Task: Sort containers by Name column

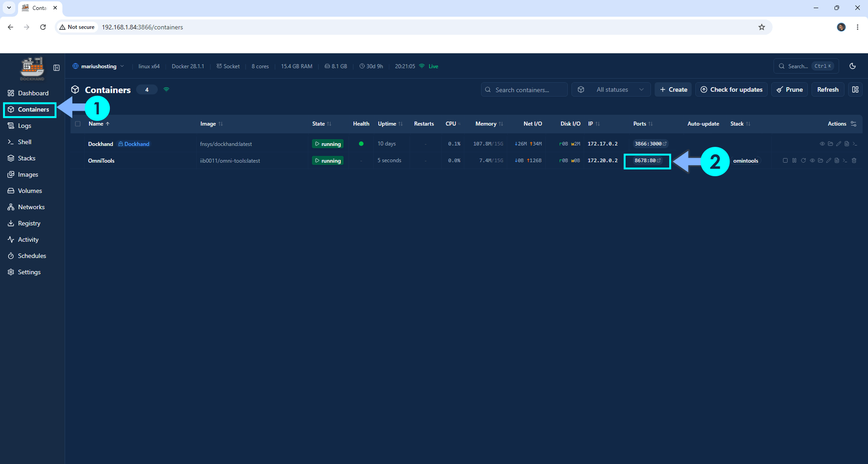Action: tap(99, 124)
